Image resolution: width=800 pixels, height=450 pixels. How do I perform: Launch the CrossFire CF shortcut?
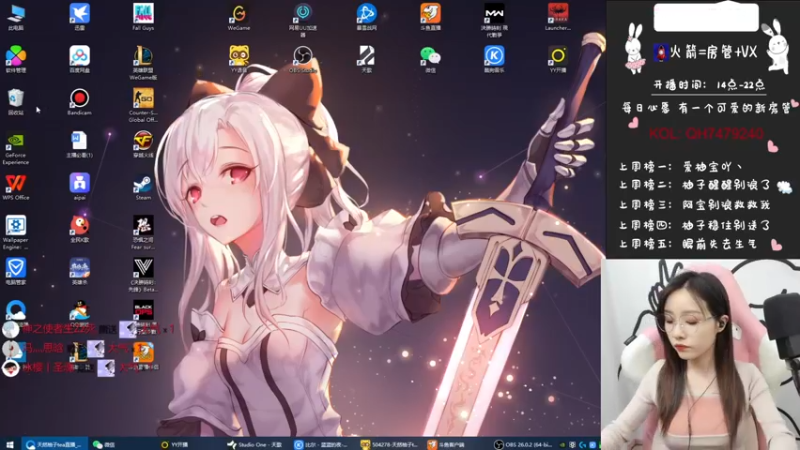(x=143, y=144)
